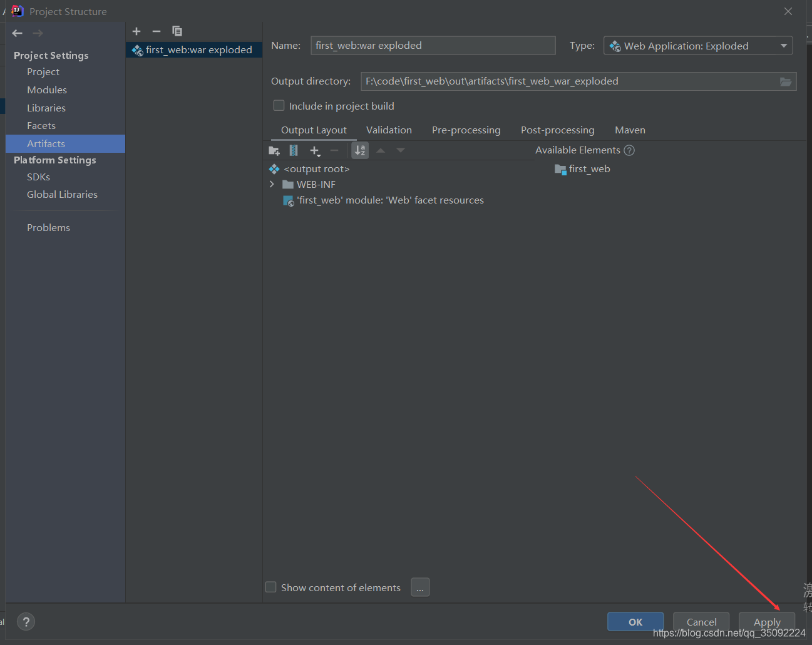Screen dimensions: 812x645
Task: Click the forward navigation arrow
Action: 38,33
